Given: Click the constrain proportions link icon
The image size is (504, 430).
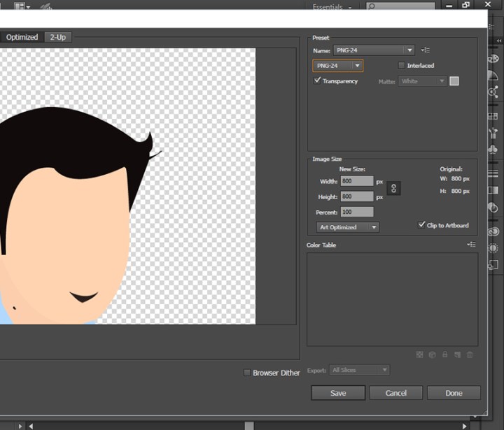Looking at the screenshot, I should point(393,189).
